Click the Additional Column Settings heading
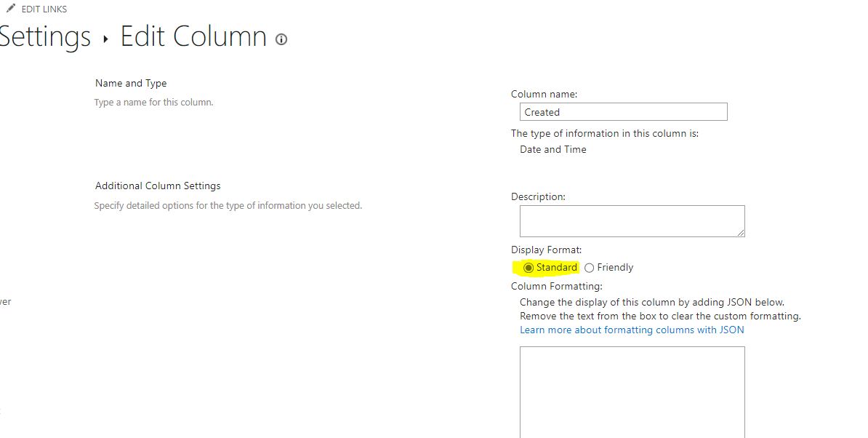 pyautogui.click(x=158, y=186)
